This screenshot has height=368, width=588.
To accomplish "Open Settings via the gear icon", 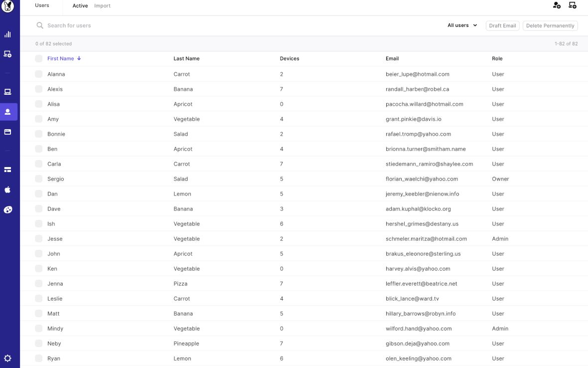I will coord(8,358).
